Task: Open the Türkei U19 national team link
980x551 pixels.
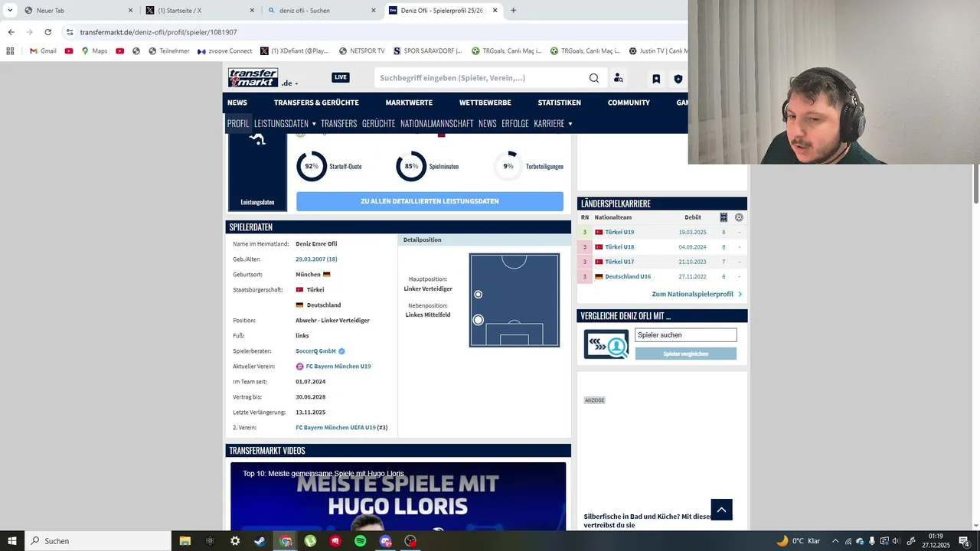Action: [619, 232]
